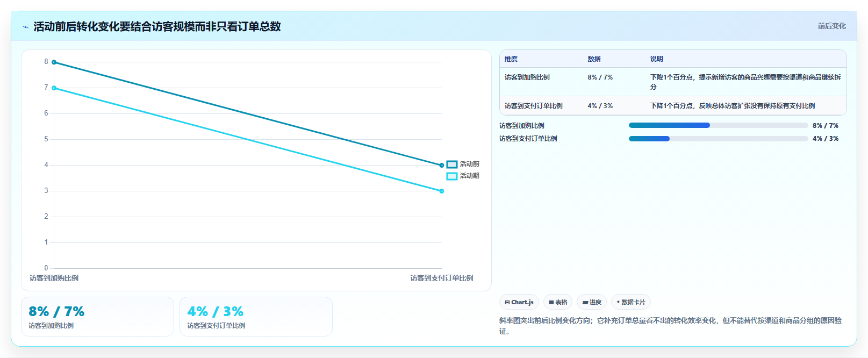
Task: Click the 访客到加购比例 x-axis label
Action: [54, 278]
